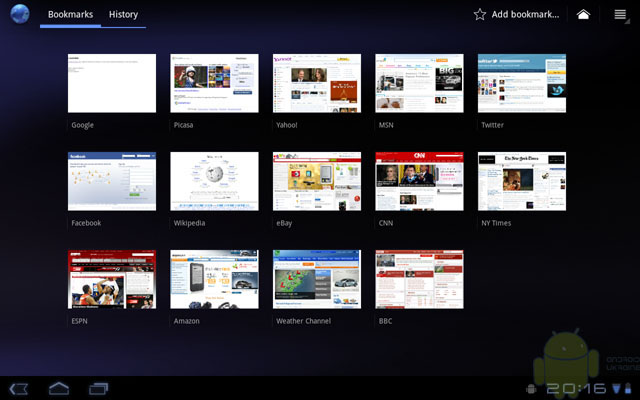Screen dimensions: 640x400
Task: Switch to the History tab
Action: 123,14
